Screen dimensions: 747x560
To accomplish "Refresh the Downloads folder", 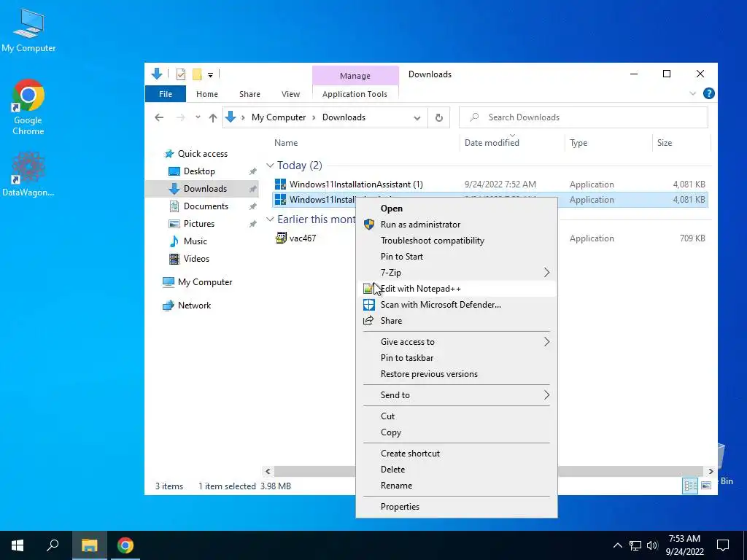I will tap(438, 117).
